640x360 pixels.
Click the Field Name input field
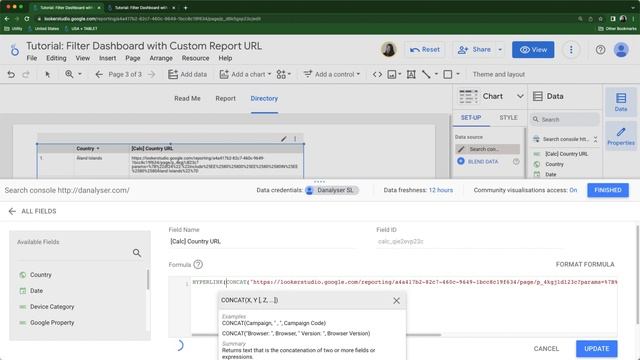pyautogui.click(x=261, y=242)
